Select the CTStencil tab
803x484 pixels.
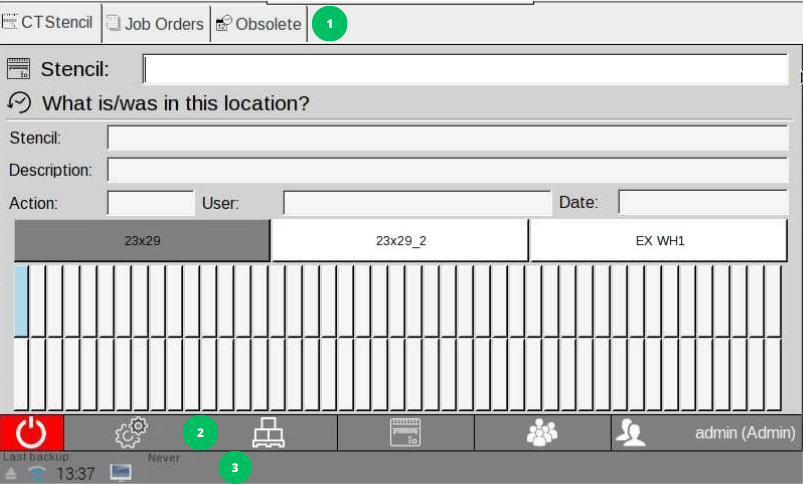(x=50, y=23)
